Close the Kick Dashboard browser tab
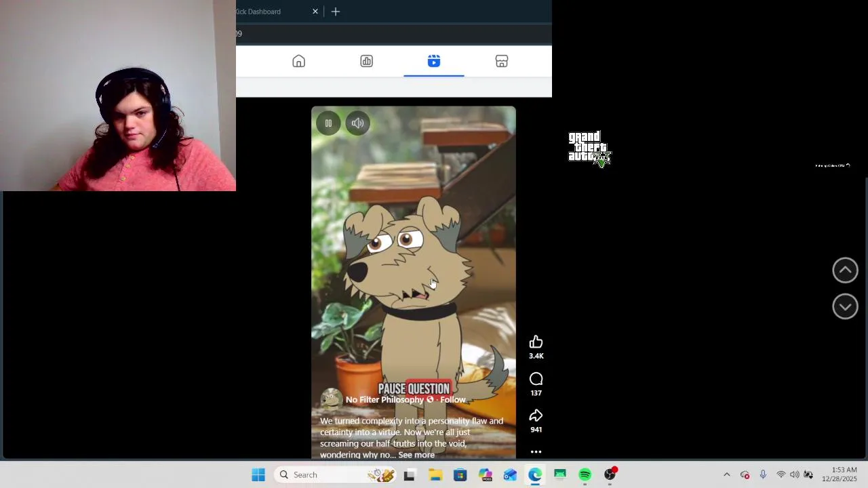This screenshot has width=868, height=488. coord(315,12)
